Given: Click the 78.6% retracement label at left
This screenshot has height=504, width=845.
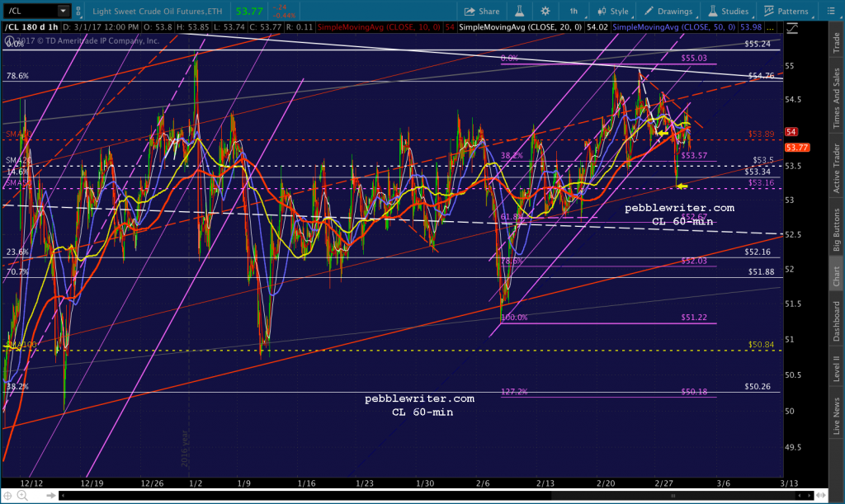Looking at the screenshot, I should point(17,76).
